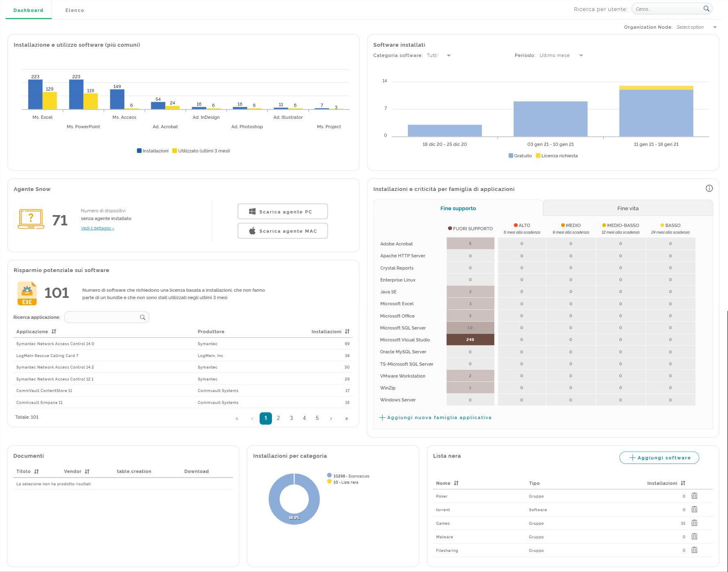
Task: Toggle Licenza richiesta legend swatch
Action: [538, 156]
